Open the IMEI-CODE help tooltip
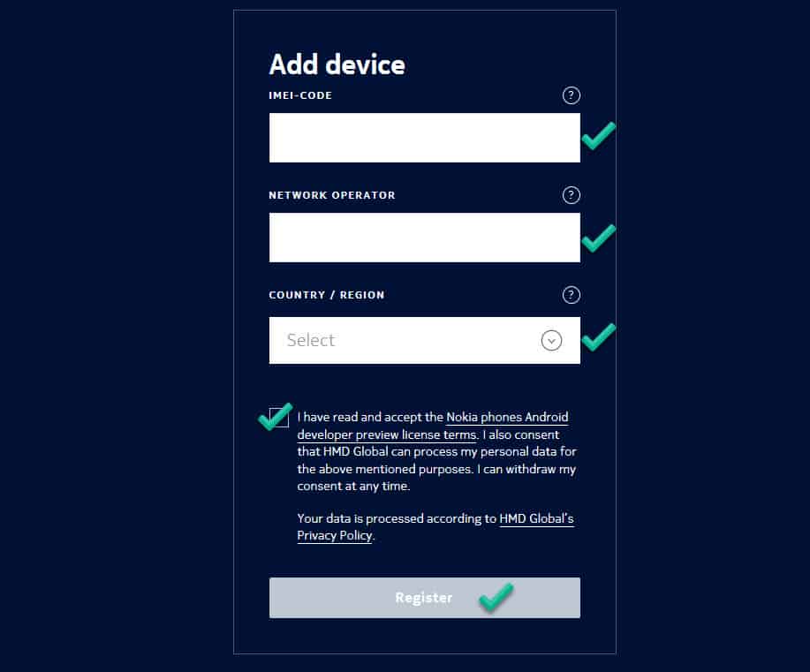This screenshot has width=810, height=672. click(x=571, y=95)
